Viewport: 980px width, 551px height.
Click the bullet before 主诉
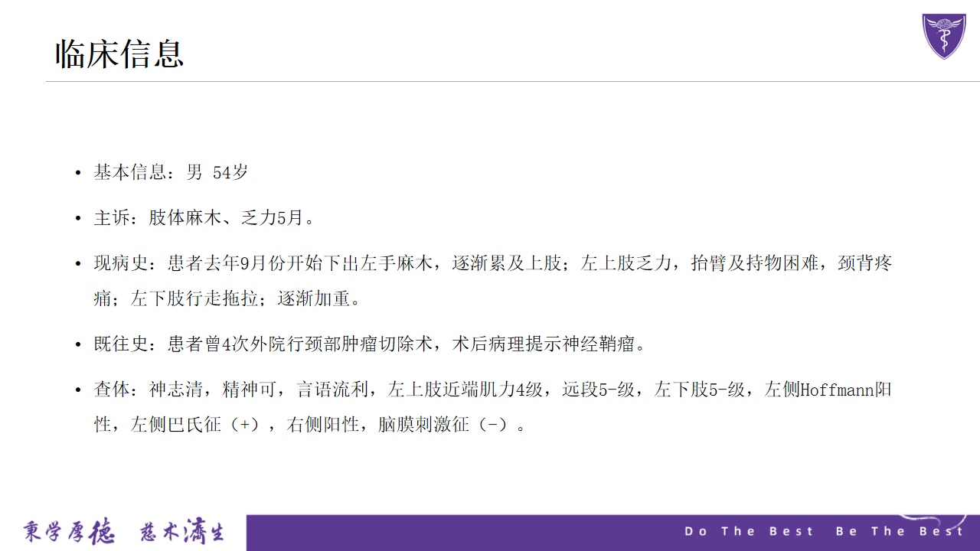[77, 219]
